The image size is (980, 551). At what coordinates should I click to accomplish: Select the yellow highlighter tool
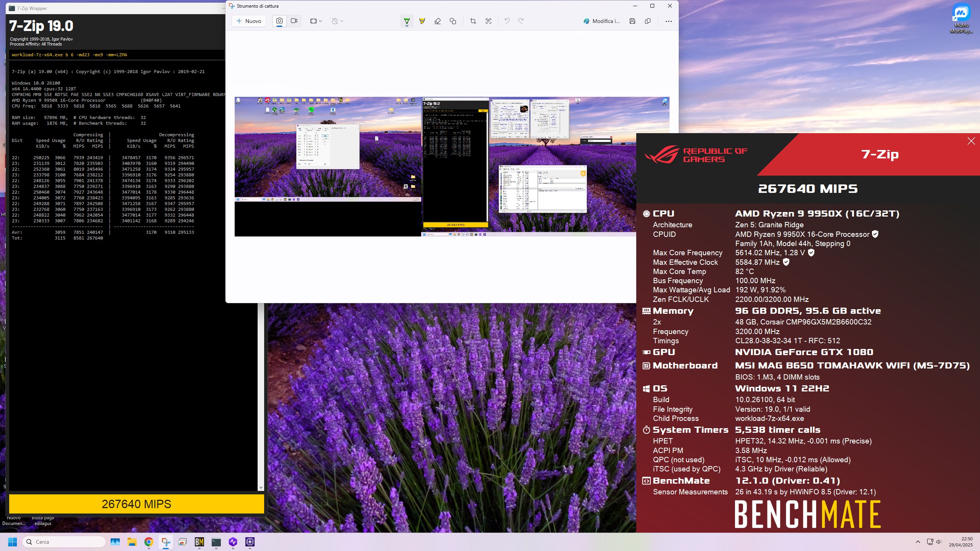(422, 21)
